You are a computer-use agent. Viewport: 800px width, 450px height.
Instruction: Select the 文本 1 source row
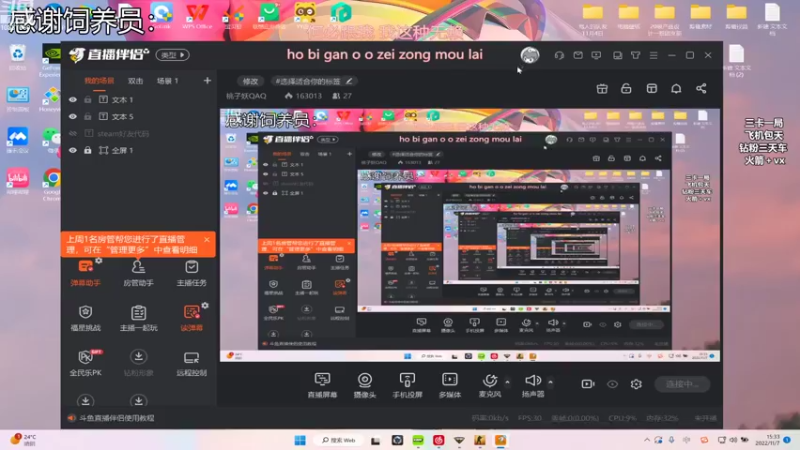138,99
